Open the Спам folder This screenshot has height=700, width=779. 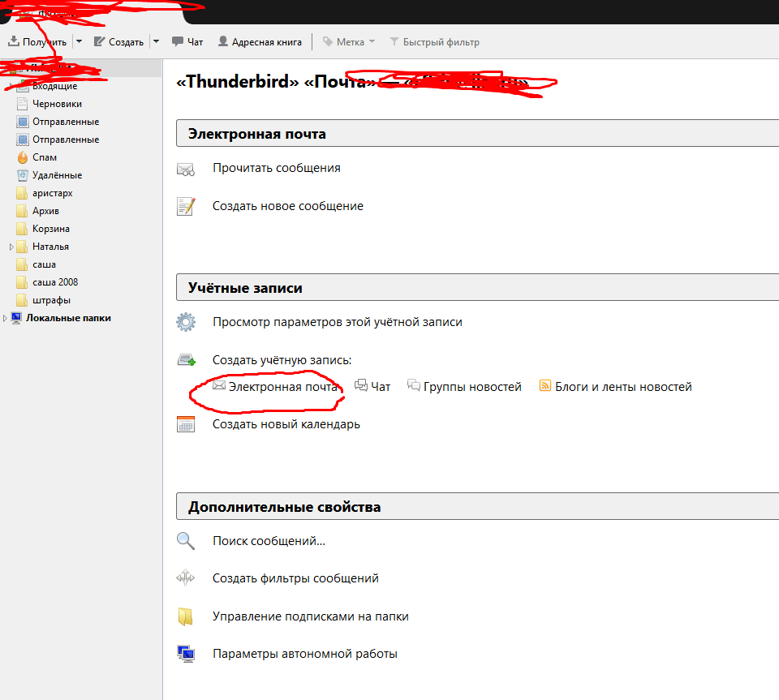point(44,157)
